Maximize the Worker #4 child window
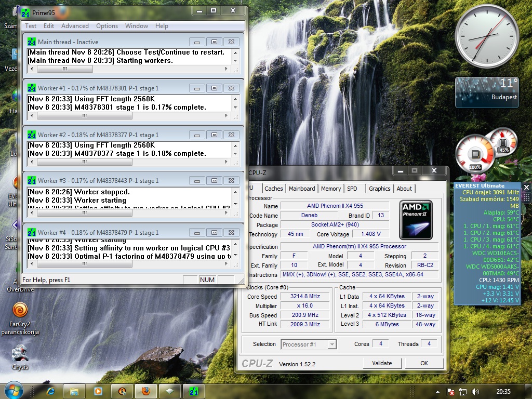The image size is (532, 399). point(214,232)
